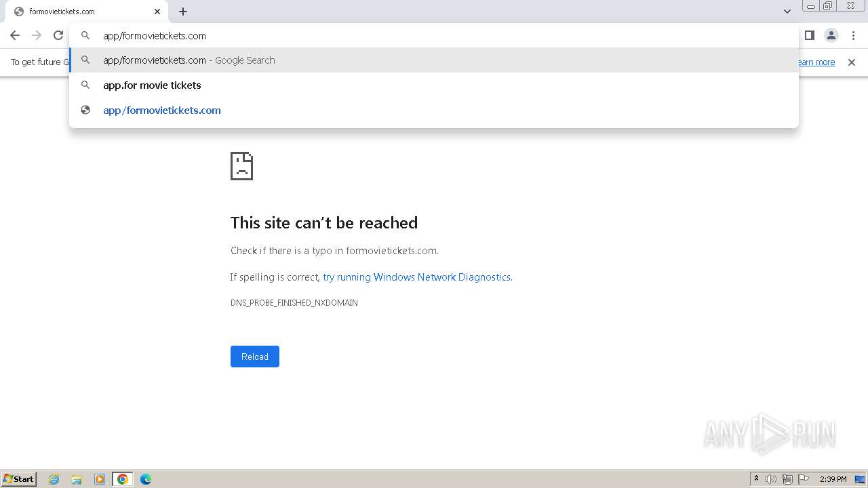Click 'try running Windows Network Diagnostics' link
Screen dimensions: 868x488
point(416,277)
